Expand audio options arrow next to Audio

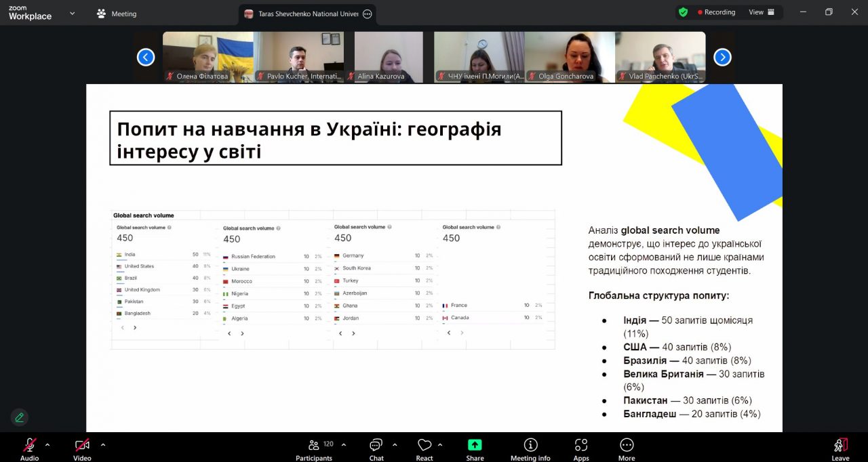click(x=47, y=445)
